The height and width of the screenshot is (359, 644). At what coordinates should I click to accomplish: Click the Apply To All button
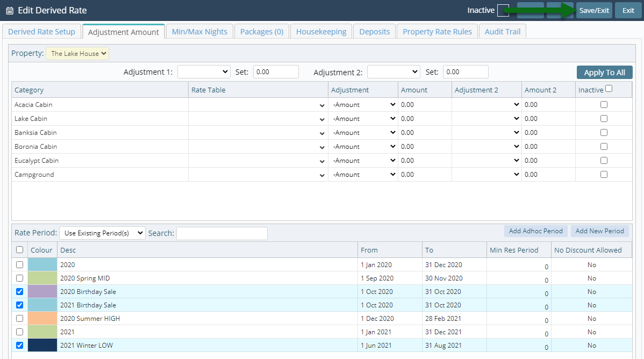pyautogui.click(x=604, y=73)
